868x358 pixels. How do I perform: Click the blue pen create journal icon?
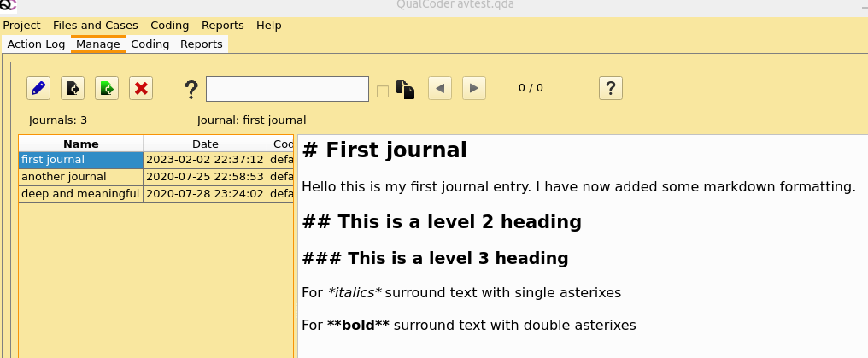(x=38, y=88)
